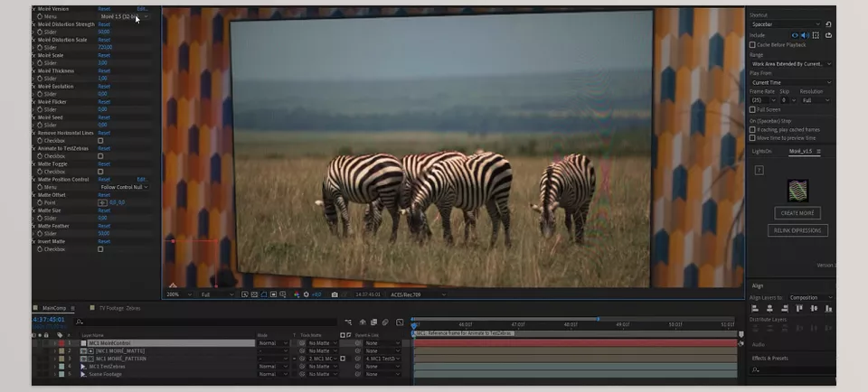Toggle audio inclusion speaker icon in Preview
Screen dimensions: 868x392
tap(805, 35)
